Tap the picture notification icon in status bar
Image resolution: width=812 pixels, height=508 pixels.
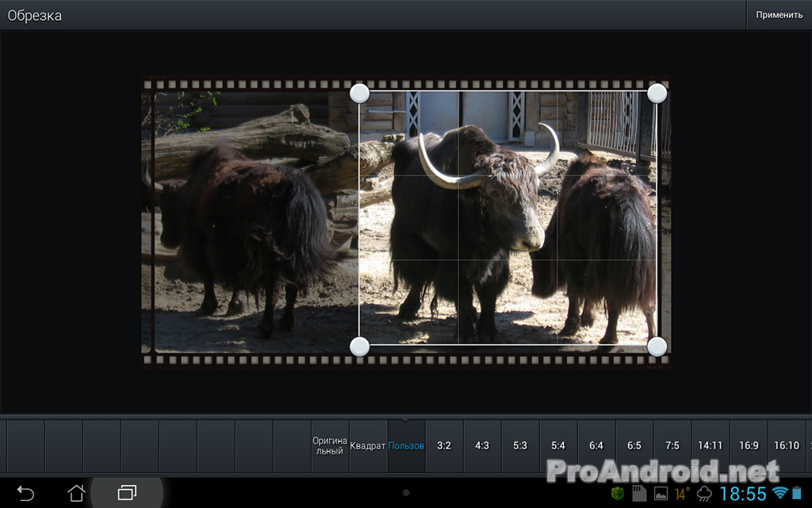(x=661, y=494)
